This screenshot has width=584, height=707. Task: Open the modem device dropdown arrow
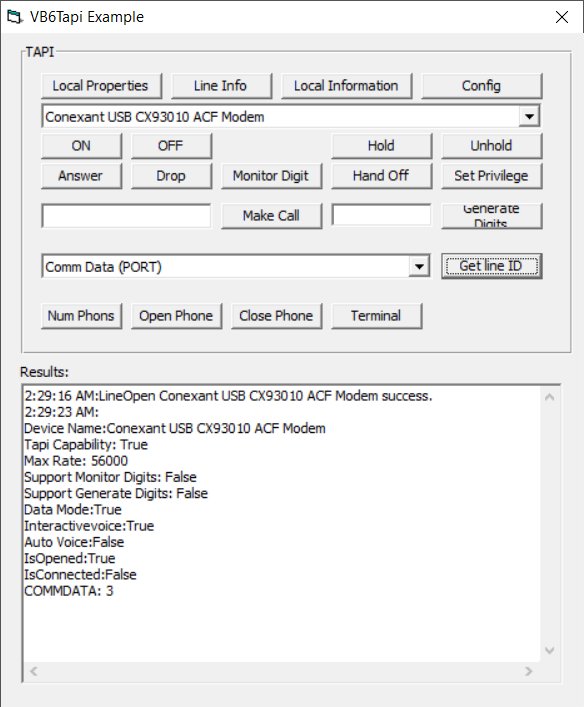tap(529, 117)
